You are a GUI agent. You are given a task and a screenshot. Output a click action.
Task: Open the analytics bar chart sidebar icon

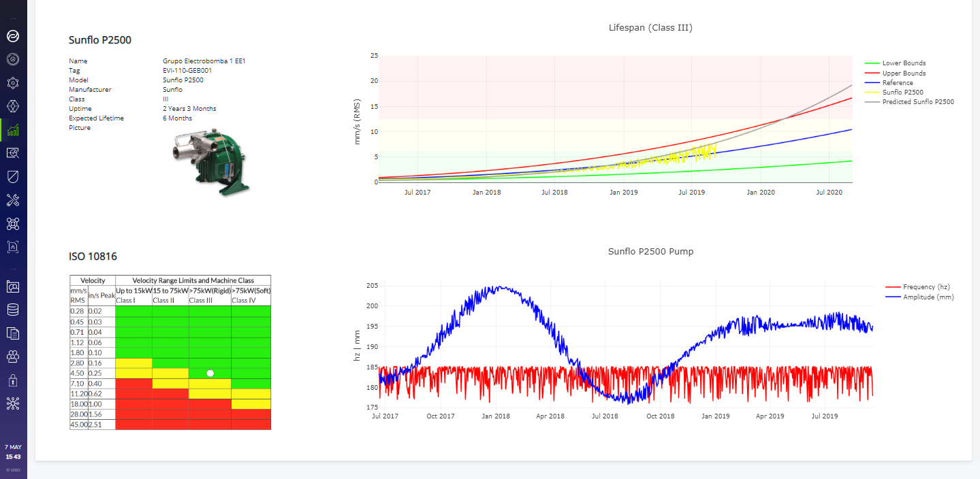click(12, 130)
